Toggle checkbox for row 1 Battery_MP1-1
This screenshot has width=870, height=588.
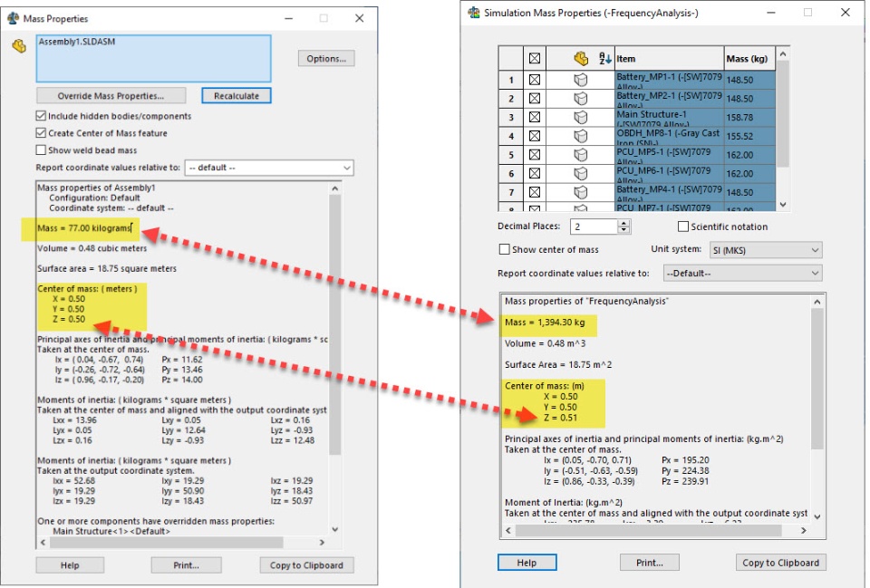(x=535, y=80)
